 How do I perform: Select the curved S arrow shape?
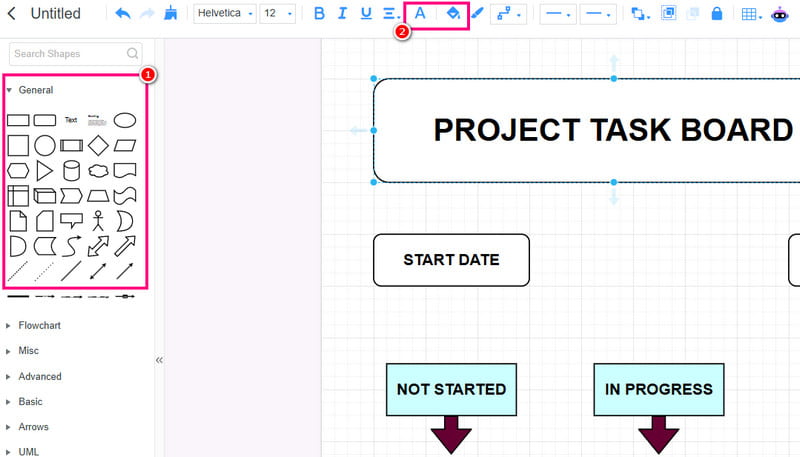pos(71,246)
